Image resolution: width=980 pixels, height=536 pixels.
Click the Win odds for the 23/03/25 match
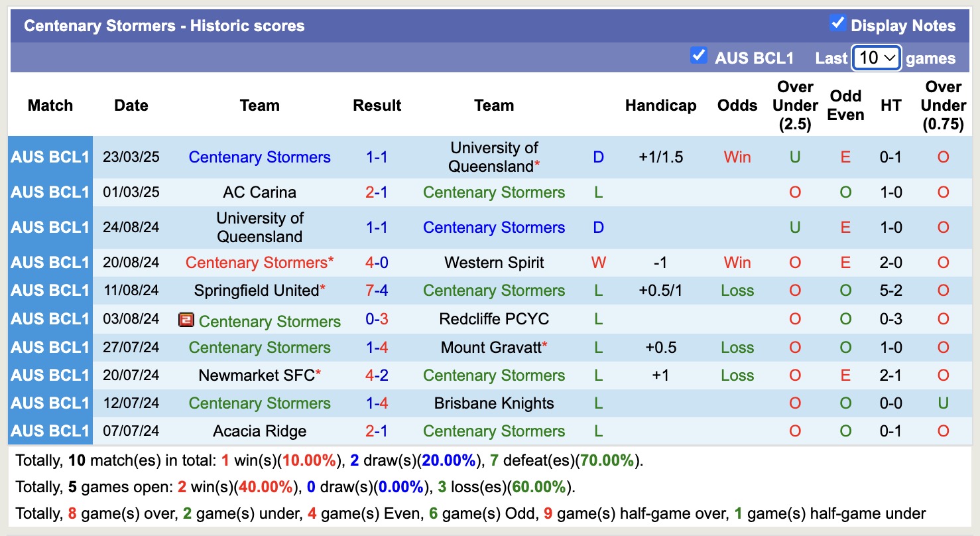pyautogui.click(x=737, y=157)
